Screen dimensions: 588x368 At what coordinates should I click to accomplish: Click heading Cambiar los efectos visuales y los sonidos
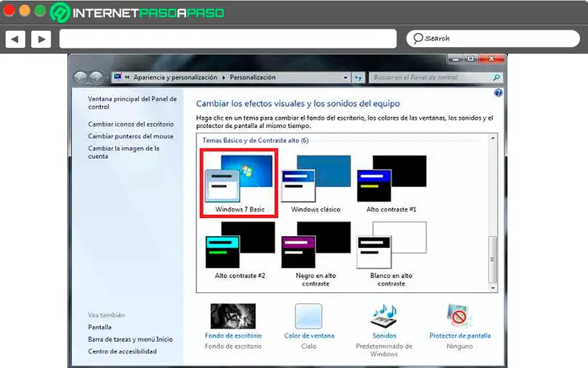click(x=298, y=103)
